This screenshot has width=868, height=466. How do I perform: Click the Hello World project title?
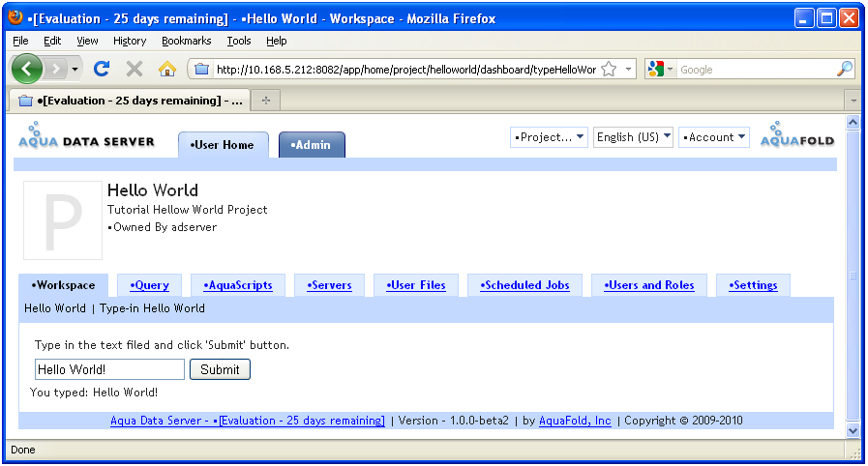tap(153, 190)
